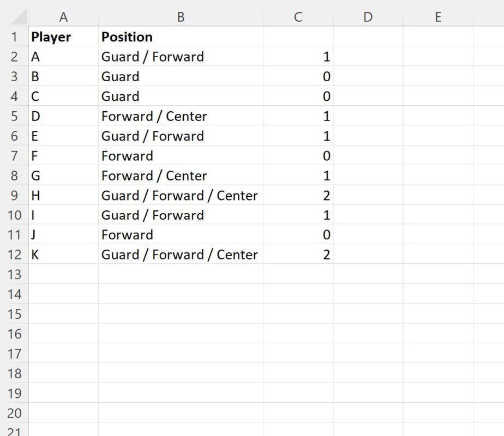504x436 pixels.
Task: Click the cell containing player "F"
Action: point(63,156)
